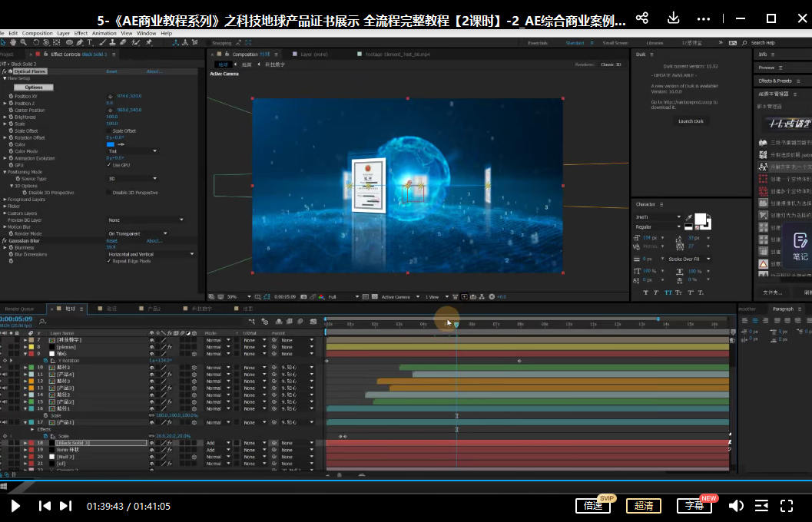Select the Hand tool in toolbar

[15, 43]
